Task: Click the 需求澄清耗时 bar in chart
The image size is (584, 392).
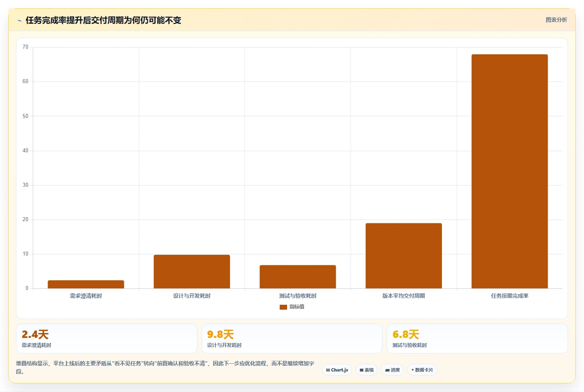Action: [x=86, y=284]
